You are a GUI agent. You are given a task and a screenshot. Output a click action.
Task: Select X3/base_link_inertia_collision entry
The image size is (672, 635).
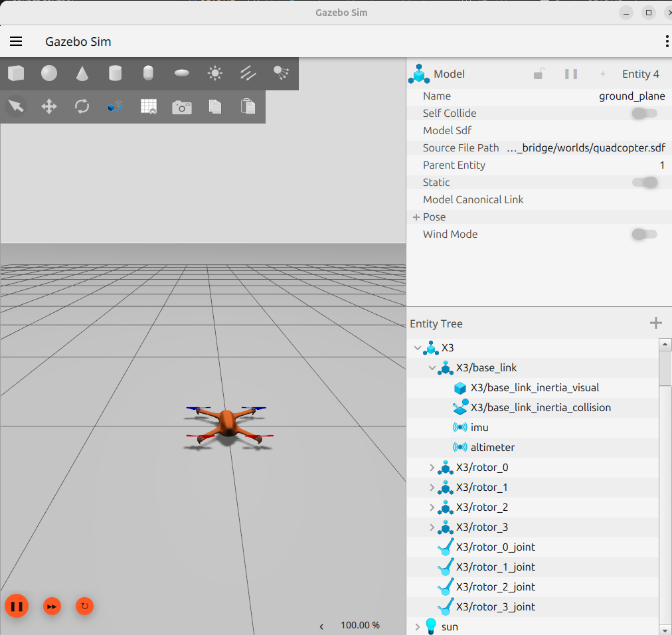pyautogui.click(x=533, y=407)
